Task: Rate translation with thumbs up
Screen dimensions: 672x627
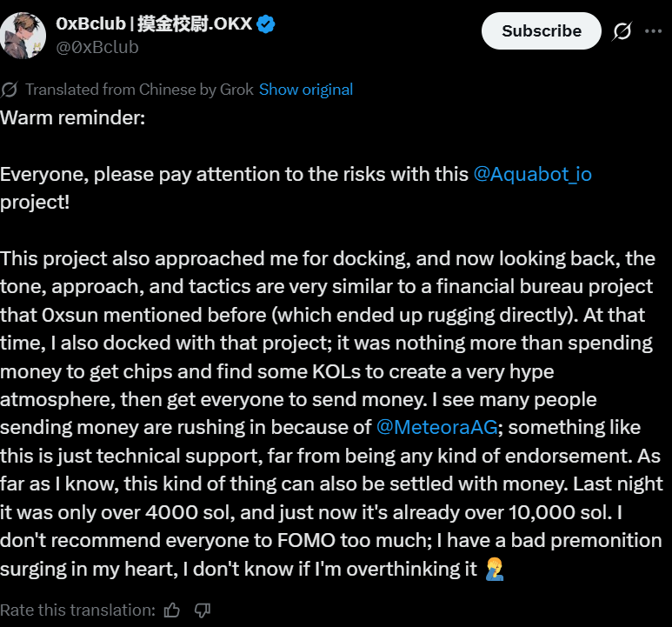Action: point(172,610)
